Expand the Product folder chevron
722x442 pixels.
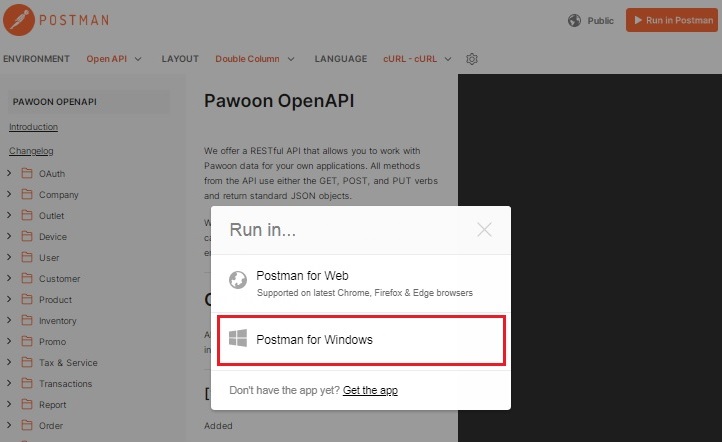tap(9, 299)
